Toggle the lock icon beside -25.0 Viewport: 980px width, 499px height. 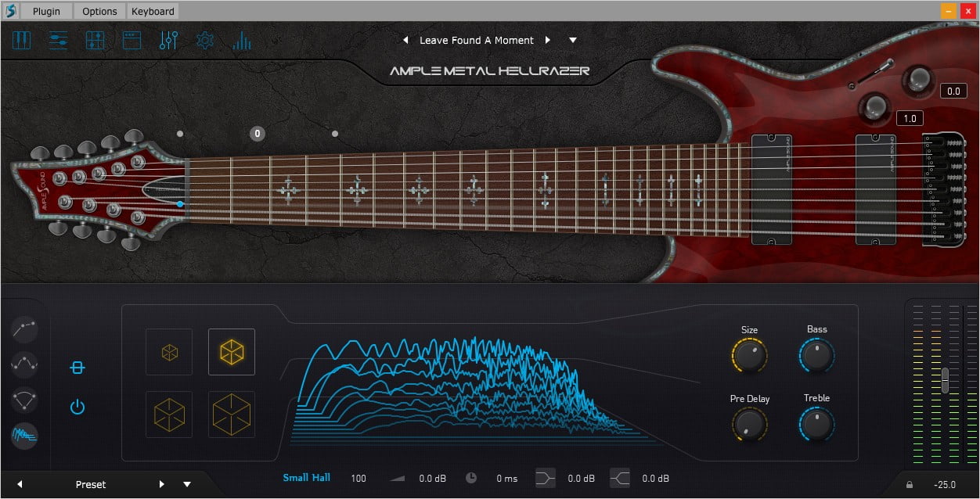pos(910,485)
